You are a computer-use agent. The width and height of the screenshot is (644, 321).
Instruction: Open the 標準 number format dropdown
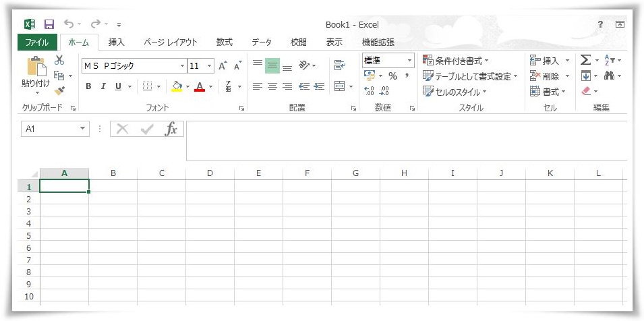tap(409, 60)
